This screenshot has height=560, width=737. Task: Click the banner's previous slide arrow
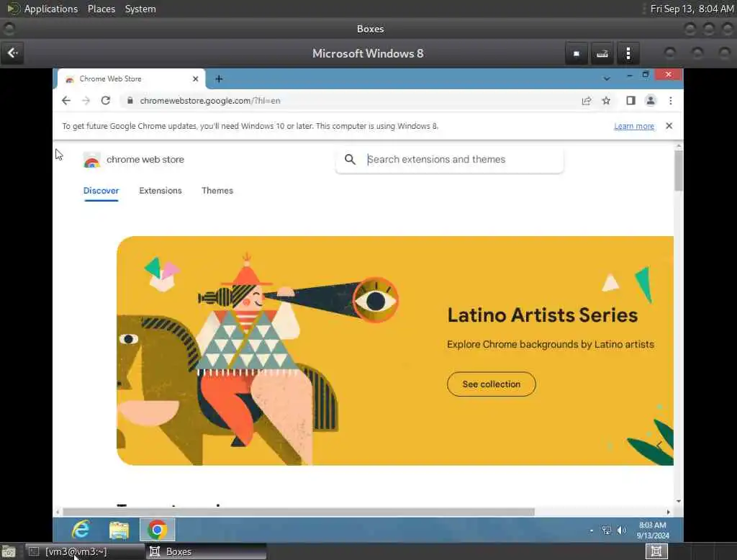(x=659, y=445)
